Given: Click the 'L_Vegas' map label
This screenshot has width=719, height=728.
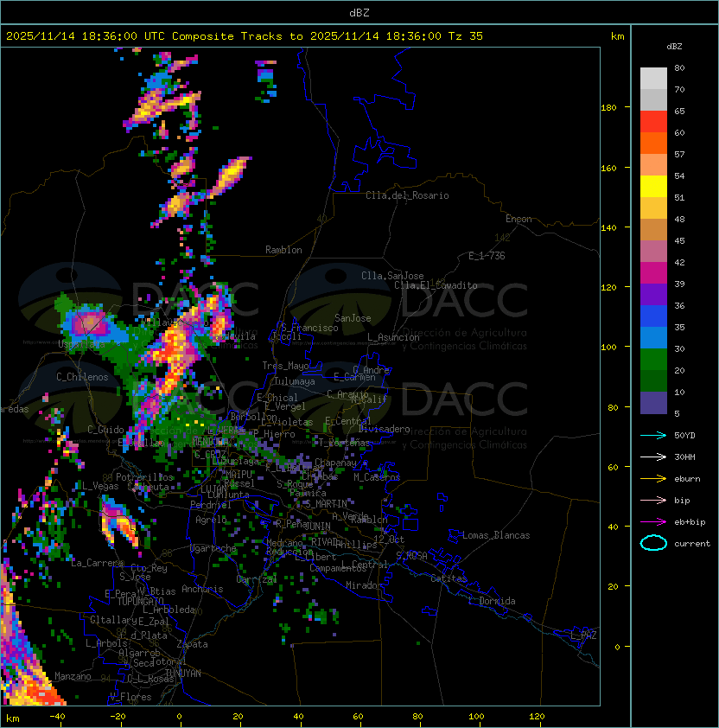Looking at the screenshot, I should coord(100,486).
